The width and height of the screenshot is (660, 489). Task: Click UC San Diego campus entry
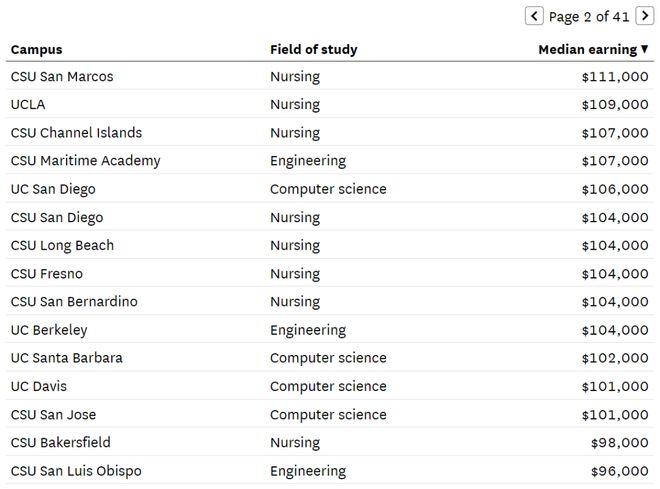(x=53, y=189)
